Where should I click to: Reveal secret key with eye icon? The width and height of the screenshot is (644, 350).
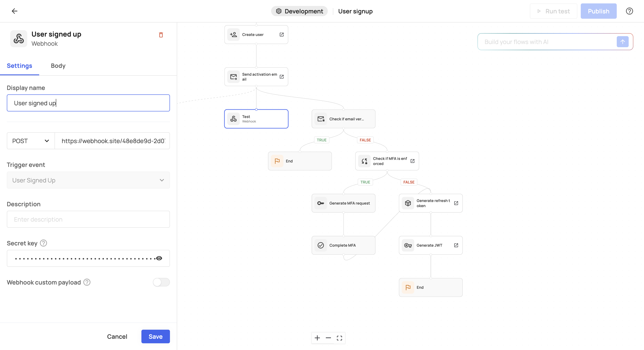pos(159,258)
